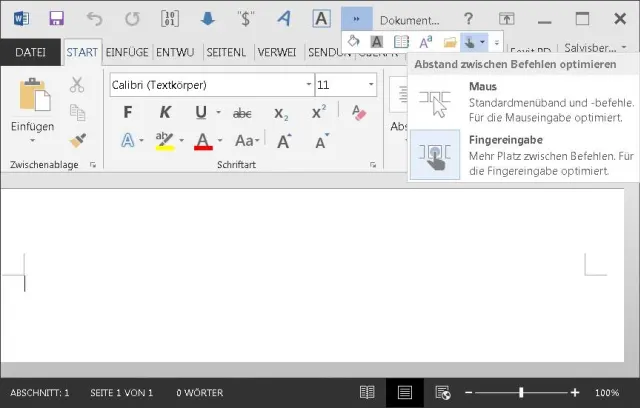Switch to print layout view
Image resolution: width=640 pixels, height=408 pixels.
(404, 392)
